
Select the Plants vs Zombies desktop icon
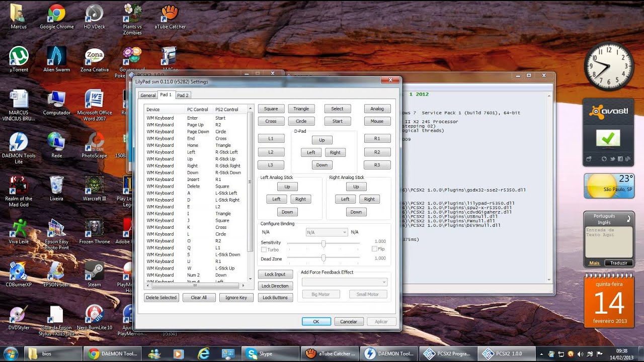tap(132, 20)
